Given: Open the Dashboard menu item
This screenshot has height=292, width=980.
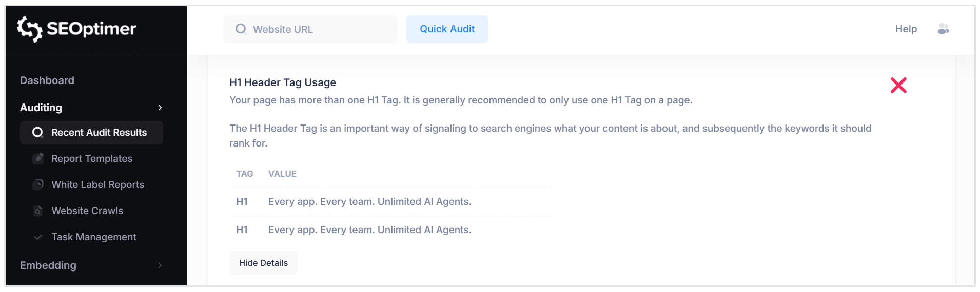Looking at the screenshot, I should [x=47, y=80].
